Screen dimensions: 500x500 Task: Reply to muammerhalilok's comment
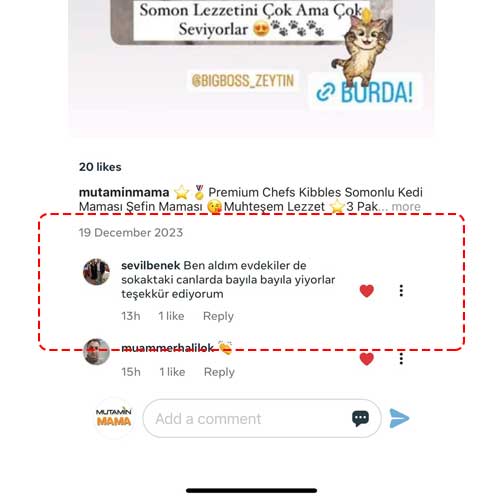tap(219, 372)
